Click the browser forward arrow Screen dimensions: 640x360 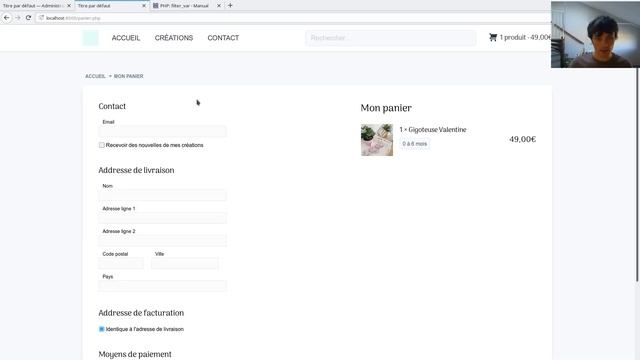pos(18,18)
